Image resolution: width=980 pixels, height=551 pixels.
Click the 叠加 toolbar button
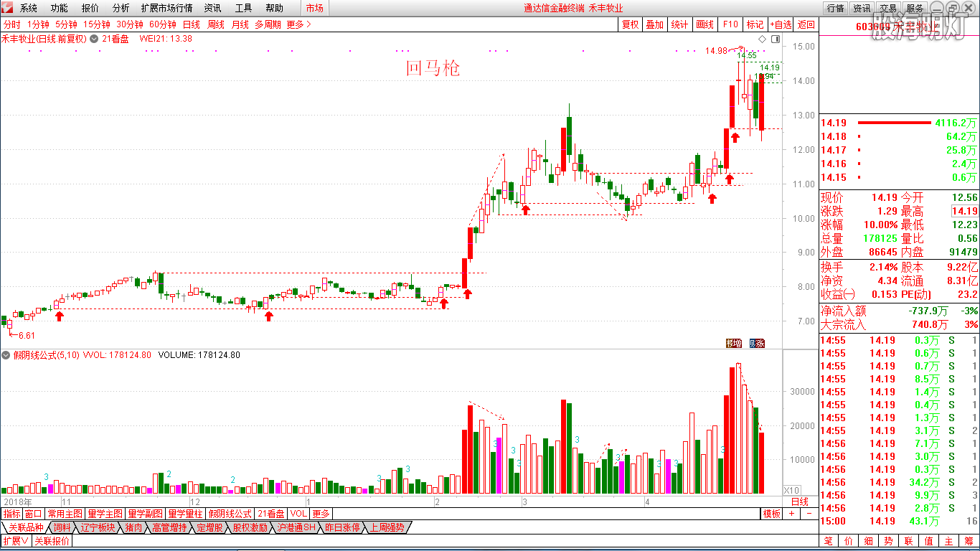pyautogui.click(x=654, y=24)
